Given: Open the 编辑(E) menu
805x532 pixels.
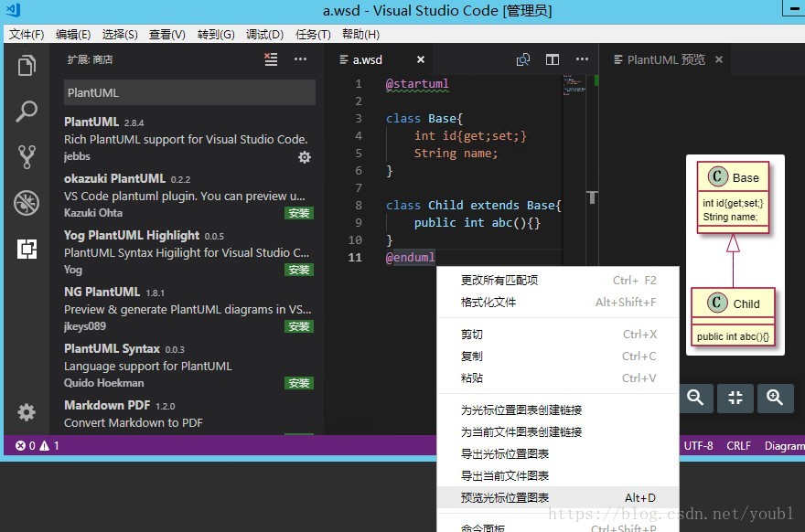Looking at the screenshot, I should coord(73,35).
